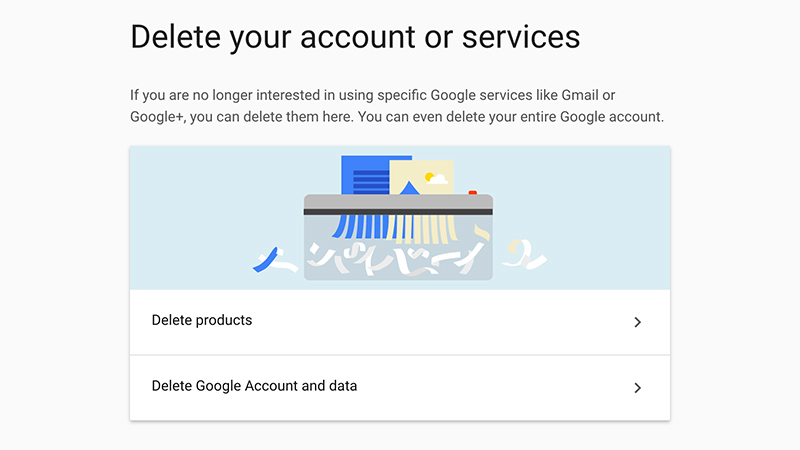Click the cream shredded strips below the shredder slot
The width and height of the screenshot is (800, 450).
pyautogui.click(x=431, y=228)
